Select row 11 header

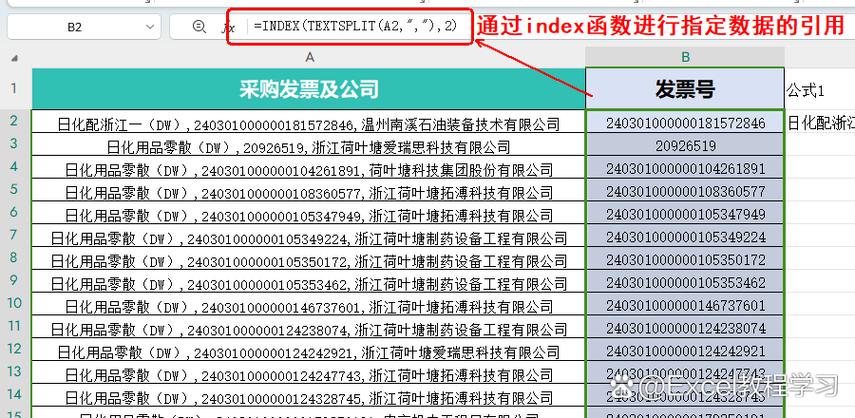point(14,326)
